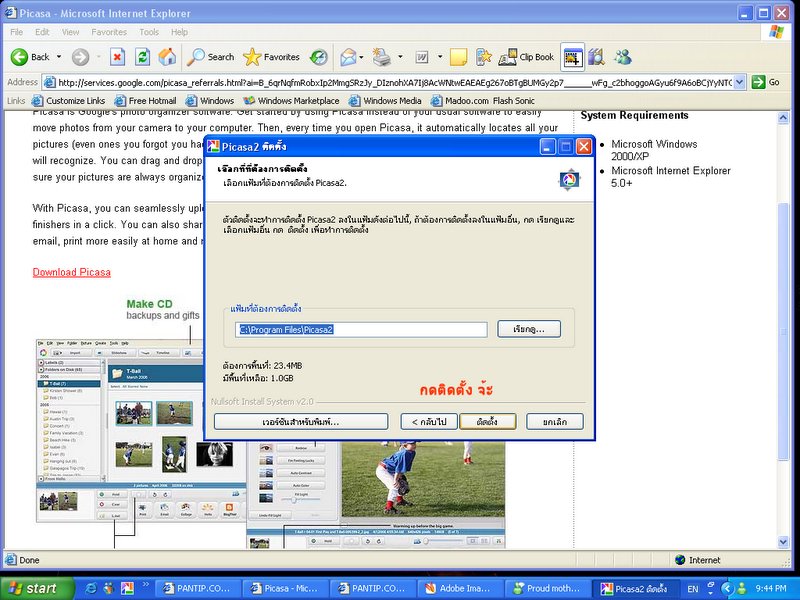Click the ติดตั้ง install button
Viewport: 800px width, 600px height.
[488, 422]
